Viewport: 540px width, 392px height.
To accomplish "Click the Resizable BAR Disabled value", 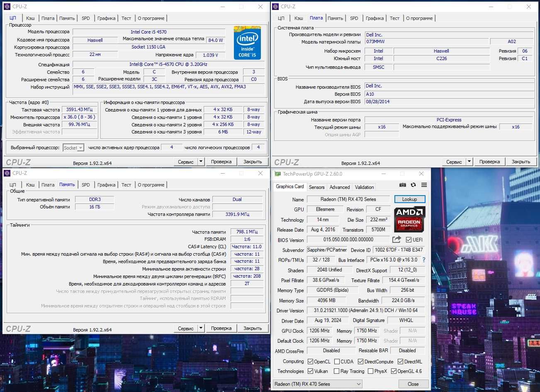I will tap(407, 351).
